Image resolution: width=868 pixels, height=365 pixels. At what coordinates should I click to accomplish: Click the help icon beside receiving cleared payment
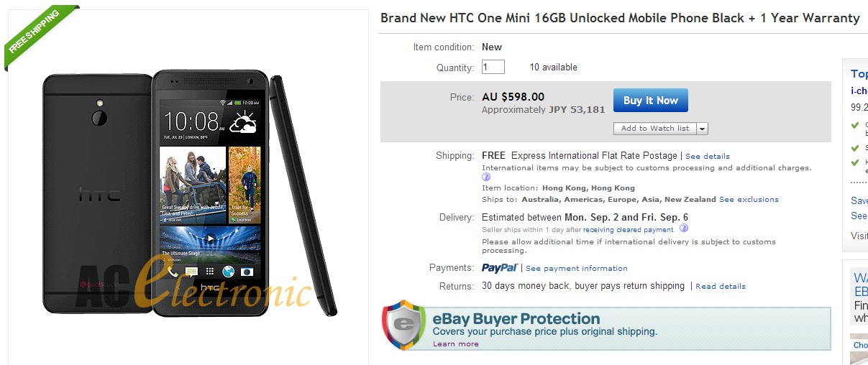coord(684,228)
